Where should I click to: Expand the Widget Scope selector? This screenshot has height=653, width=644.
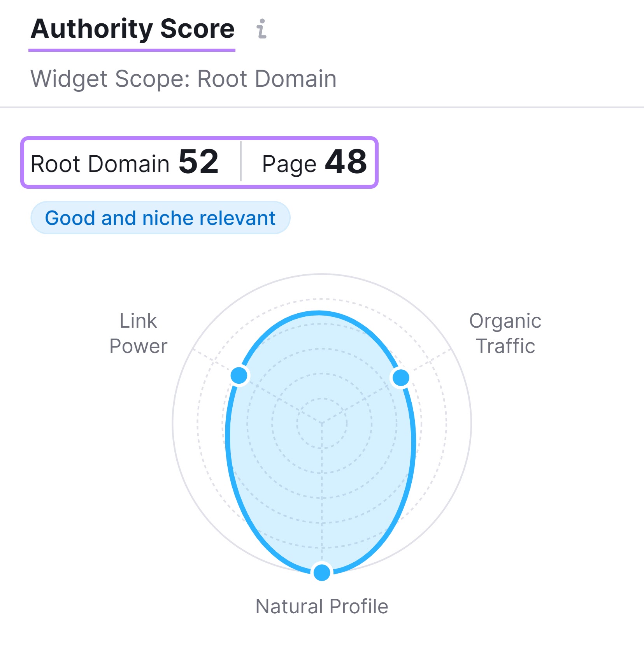(x=184, y=79)
